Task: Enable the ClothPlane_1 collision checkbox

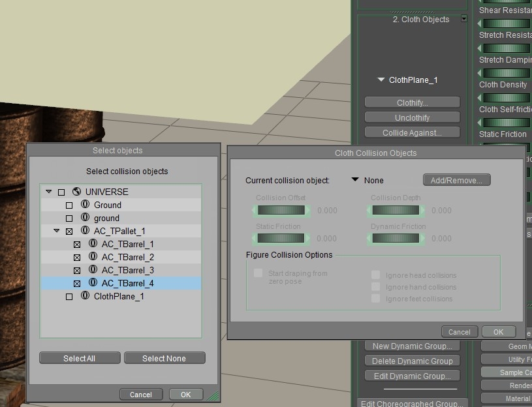Action: pyautogui.click(x=69, y=297)
